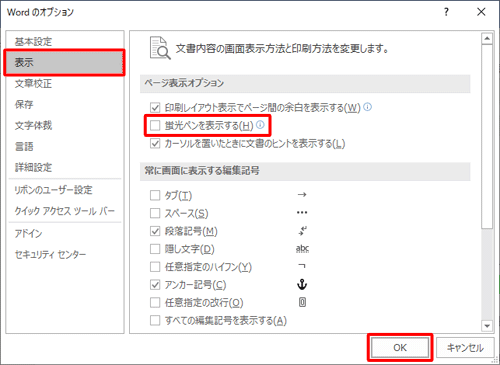Click info icon next to 蛍光ペンを表示する(H)
The image size is (500, 365).
click(260, 125)
